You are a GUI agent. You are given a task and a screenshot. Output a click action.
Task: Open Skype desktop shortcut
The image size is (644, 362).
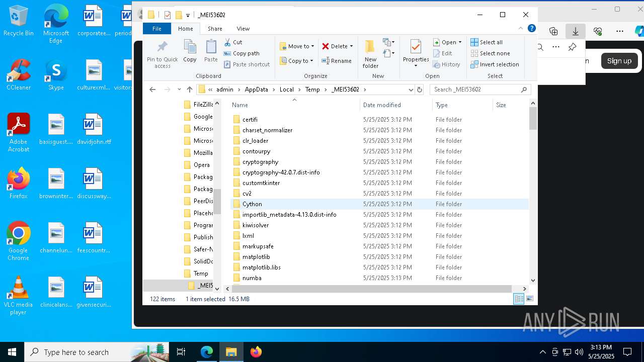coord(56,75)
